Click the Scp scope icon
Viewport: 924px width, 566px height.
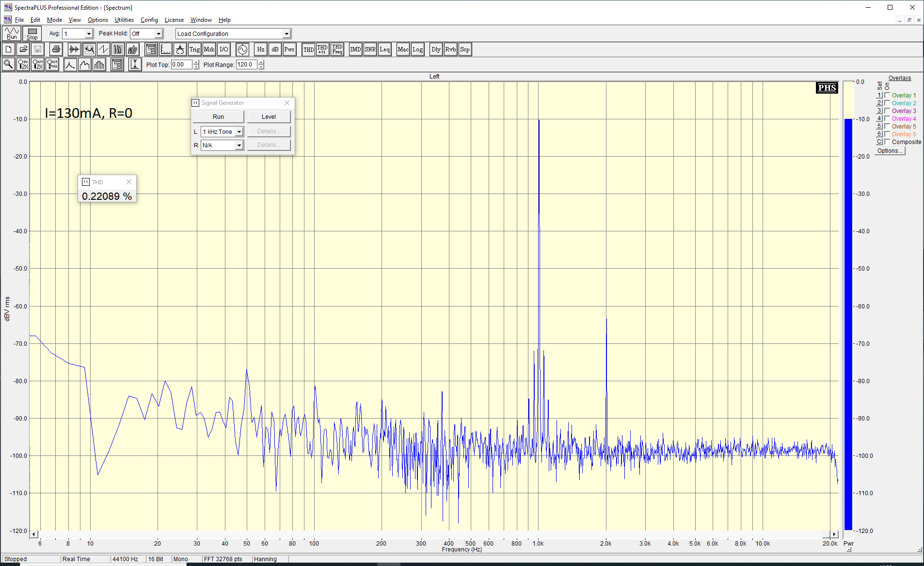[x=465, y=49]
